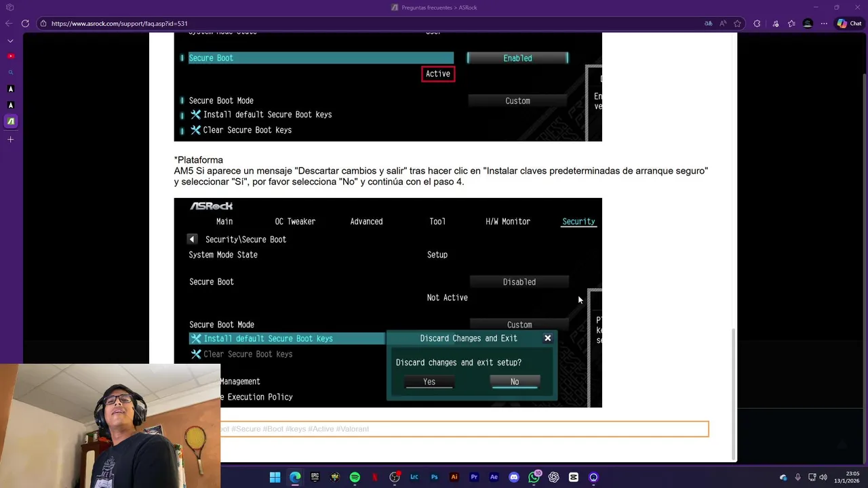Click 'Disabled' Secure Boot value in lower screenshot
This screenshot has height=488, width=868.
click(519, 282)
